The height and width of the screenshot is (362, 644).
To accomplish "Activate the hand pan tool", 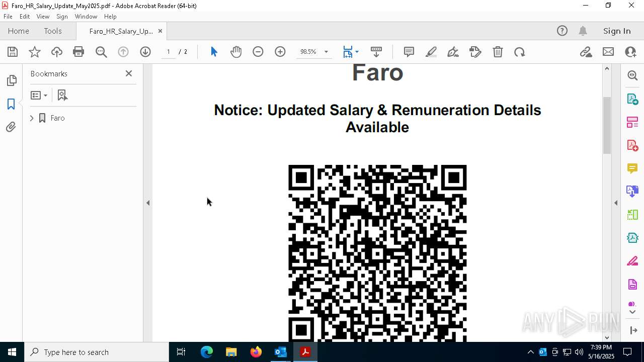I will pos(236,52).
